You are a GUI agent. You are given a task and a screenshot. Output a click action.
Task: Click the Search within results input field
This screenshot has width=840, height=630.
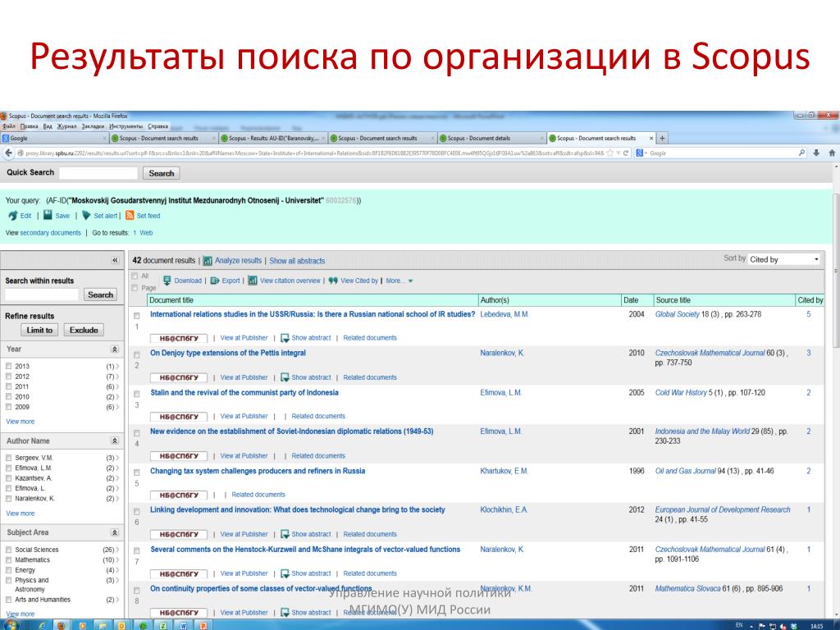[42, 294]
